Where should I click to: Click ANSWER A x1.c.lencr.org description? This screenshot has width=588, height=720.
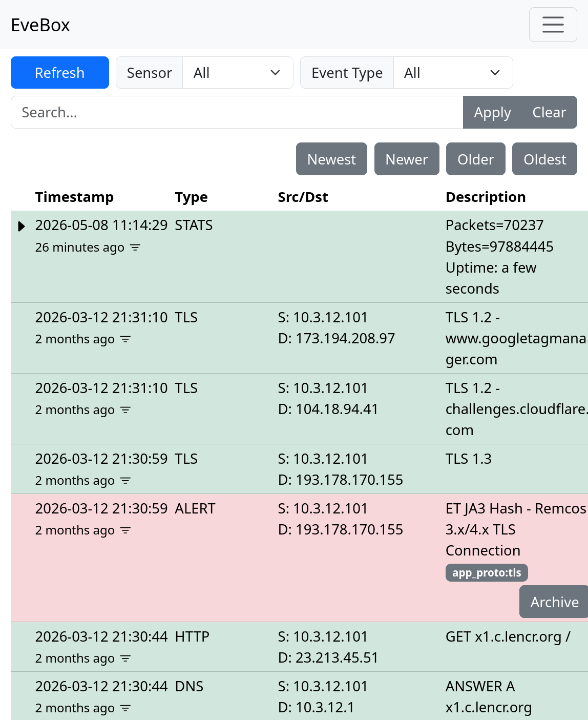[489, 697]
